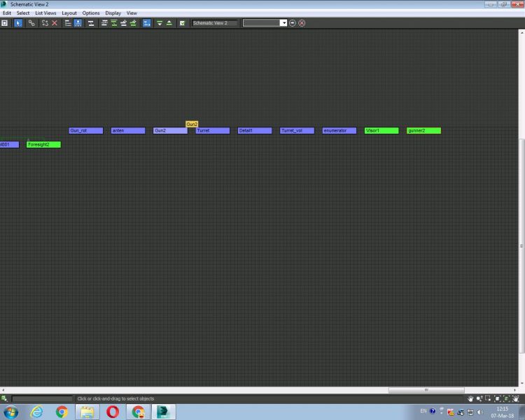Click the 3ds Max taskbar icon
This screenshot has height=420, width=525.
point(164,412)
